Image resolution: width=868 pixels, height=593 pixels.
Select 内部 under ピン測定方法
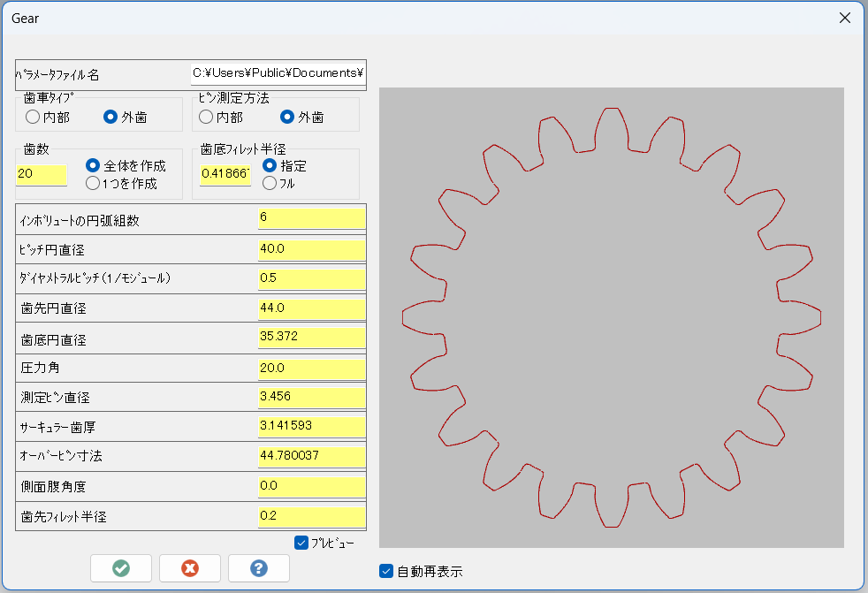(x=206, y=117)
